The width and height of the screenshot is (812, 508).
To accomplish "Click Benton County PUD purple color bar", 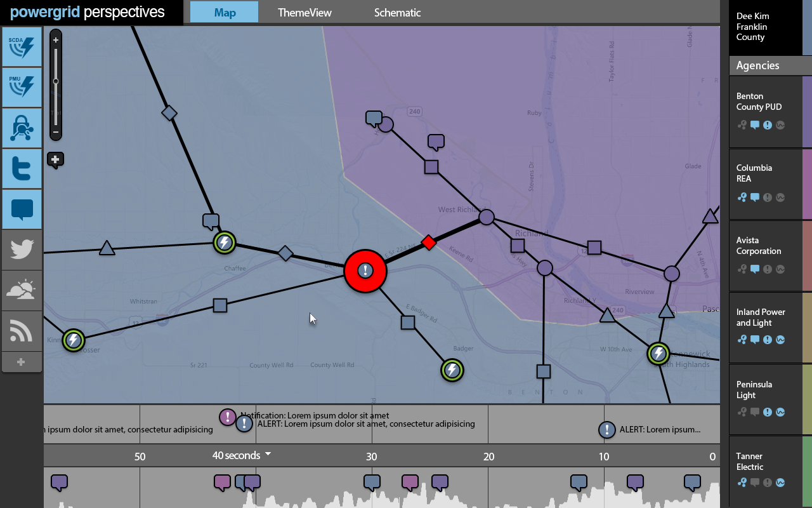I will pos(807,112).
